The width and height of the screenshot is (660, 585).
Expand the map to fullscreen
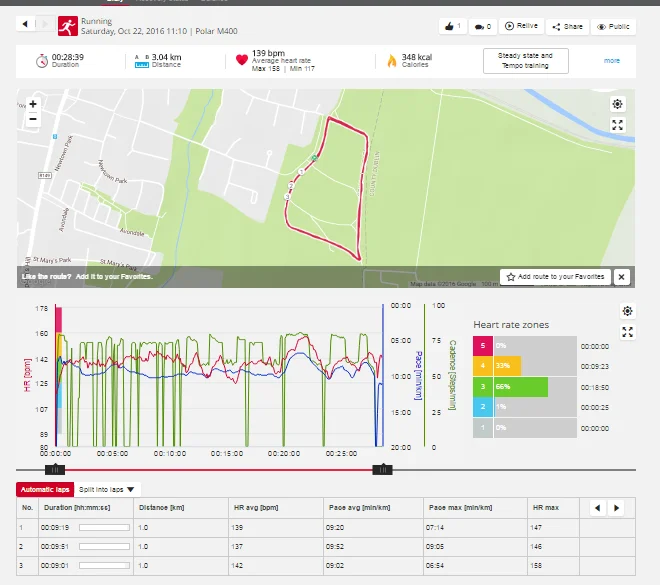618,125
